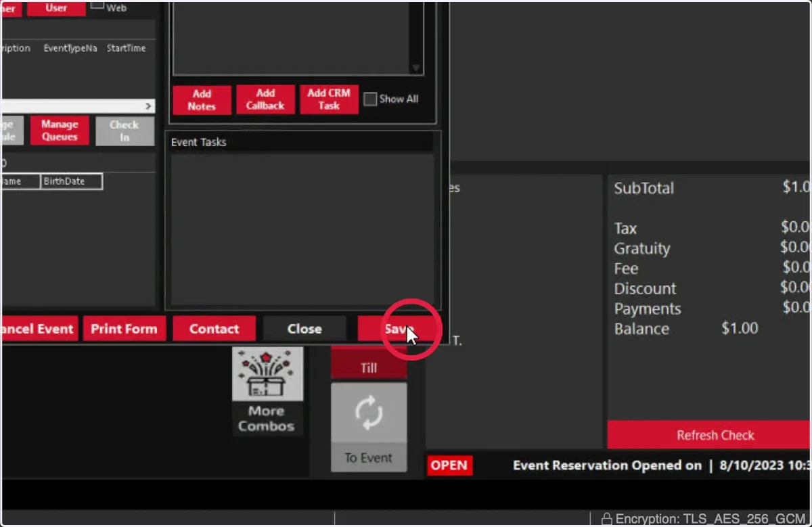
Task: Click the Discount label
Action: tap(645, 289)
